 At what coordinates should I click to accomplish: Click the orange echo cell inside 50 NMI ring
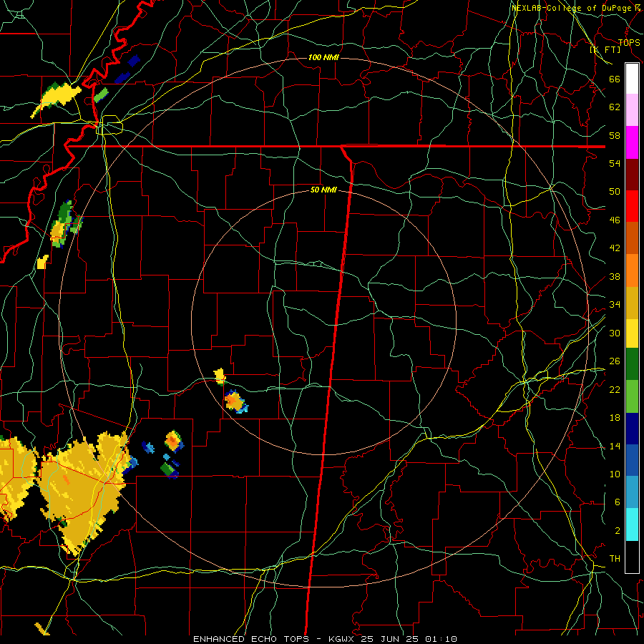[235, 401]
